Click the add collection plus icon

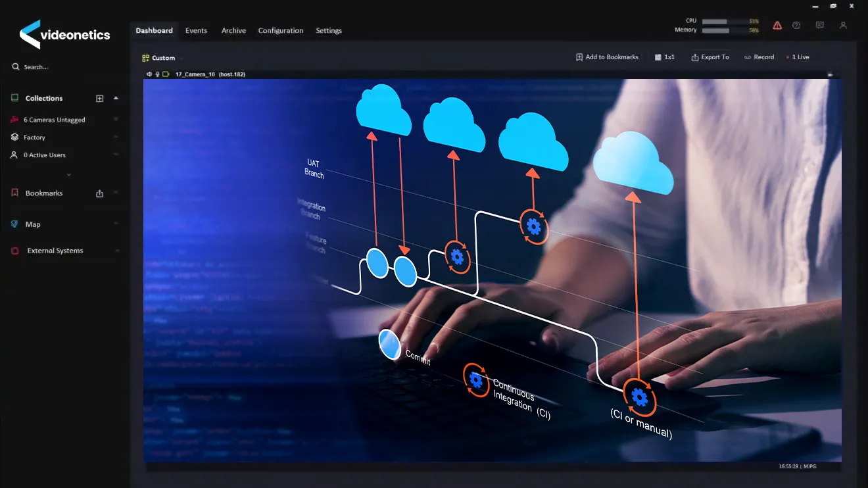point(100,99)
